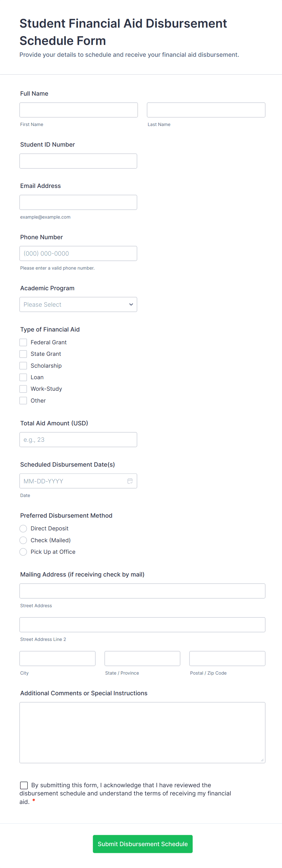Toggle the Work-Study checkbox
This screenshot has height=868, width=282.
coord(23,389)
